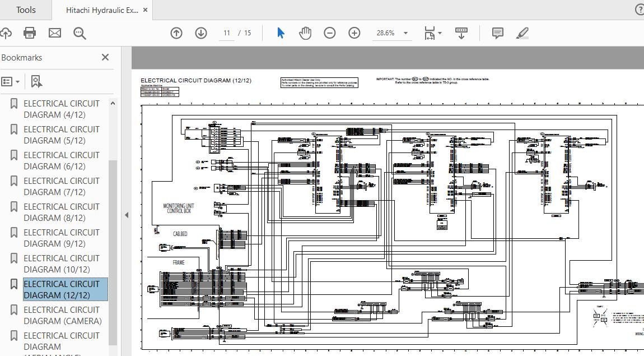The height and width of the screenshot is (356, 644).
Task: Open bookmark Electrical Circuit Diagram (8/12)
Action: 61,212
